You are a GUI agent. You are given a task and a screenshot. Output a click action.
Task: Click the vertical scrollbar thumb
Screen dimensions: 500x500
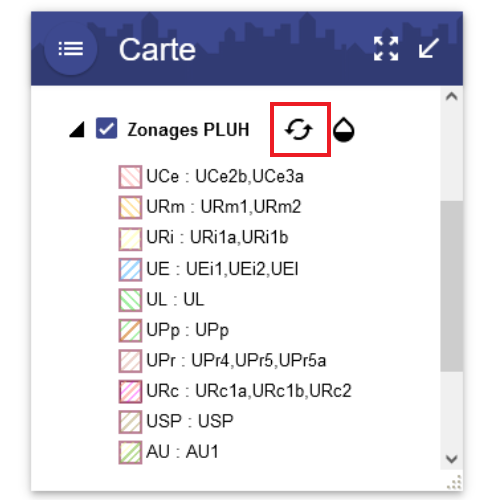pos(452,286)
